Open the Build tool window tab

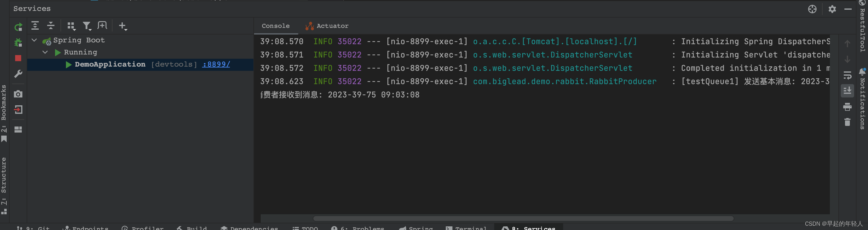click(x=192, y=228)
